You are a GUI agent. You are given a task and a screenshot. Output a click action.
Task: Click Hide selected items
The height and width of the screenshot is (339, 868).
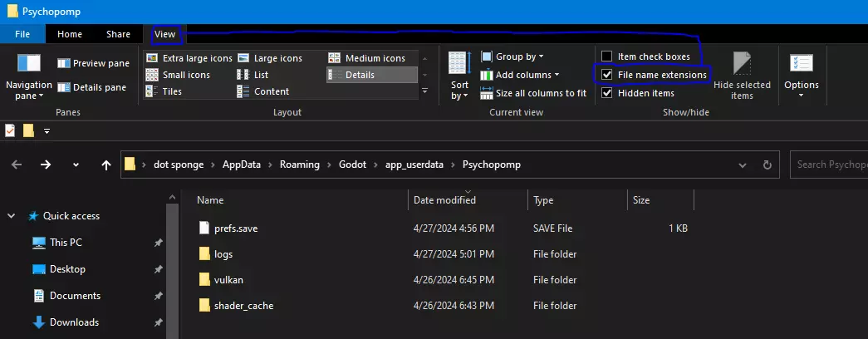(742, 76)
